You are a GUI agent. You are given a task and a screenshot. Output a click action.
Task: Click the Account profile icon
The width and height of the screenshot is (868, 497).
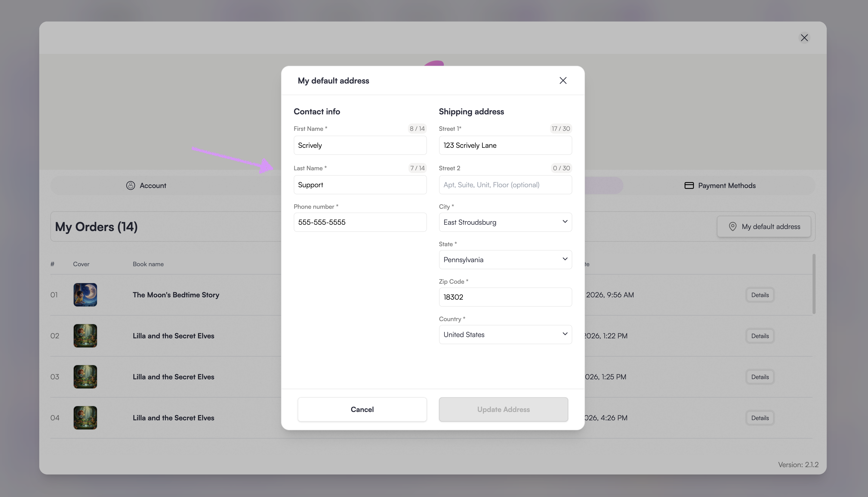pos(130,185)
